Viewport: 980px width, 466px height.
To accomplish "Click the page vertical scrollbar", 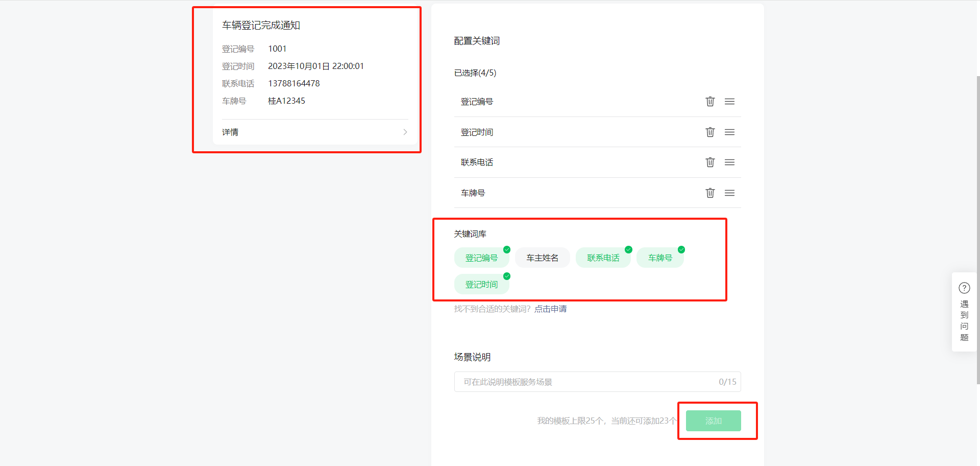I will click(978, 230).
